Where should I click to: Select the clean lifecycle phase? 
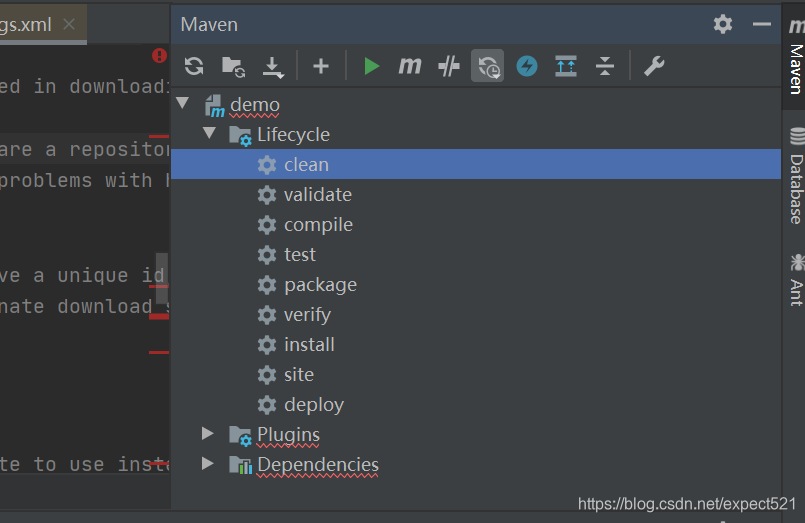(x=476, y=164)
